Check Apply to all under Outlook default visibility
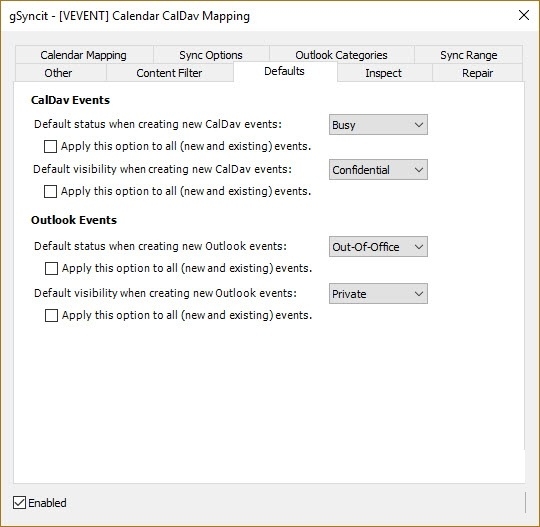This screenshot has width=540, height=527. tap(51, 315)
